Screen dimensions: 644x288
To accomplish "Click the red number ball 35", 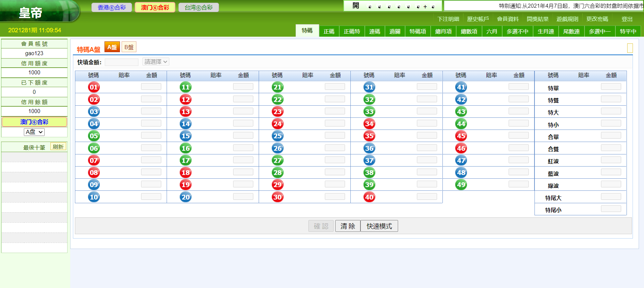I will click(x=369, y=136).
